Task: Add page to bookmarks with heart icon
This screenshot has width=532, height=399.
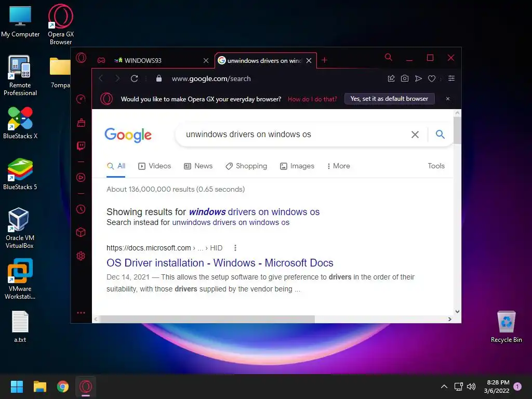Action: coord(432,79)
